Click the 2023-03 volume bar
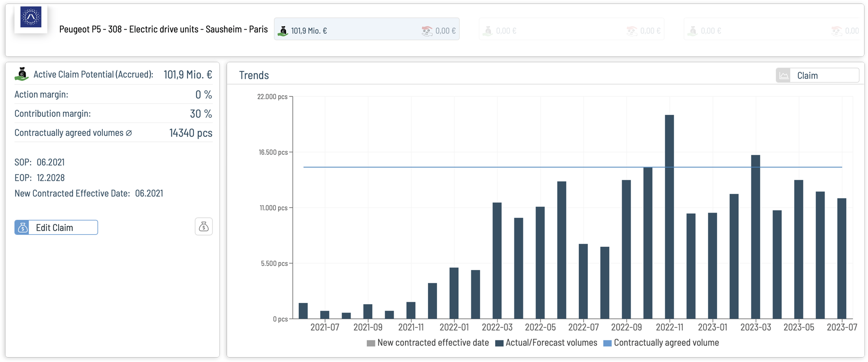This screenshot has height=362, width=868. coord(756,237)
